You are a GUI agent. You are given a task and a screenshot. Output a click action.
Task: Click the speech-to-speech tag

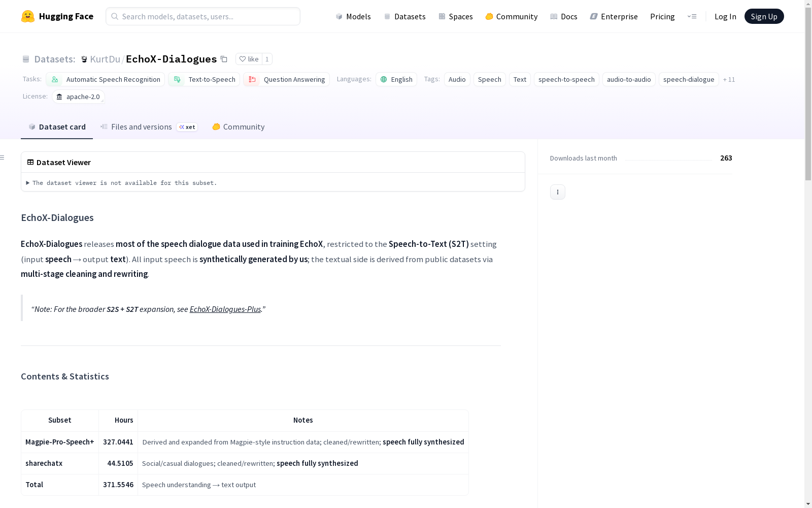(566, 79)
